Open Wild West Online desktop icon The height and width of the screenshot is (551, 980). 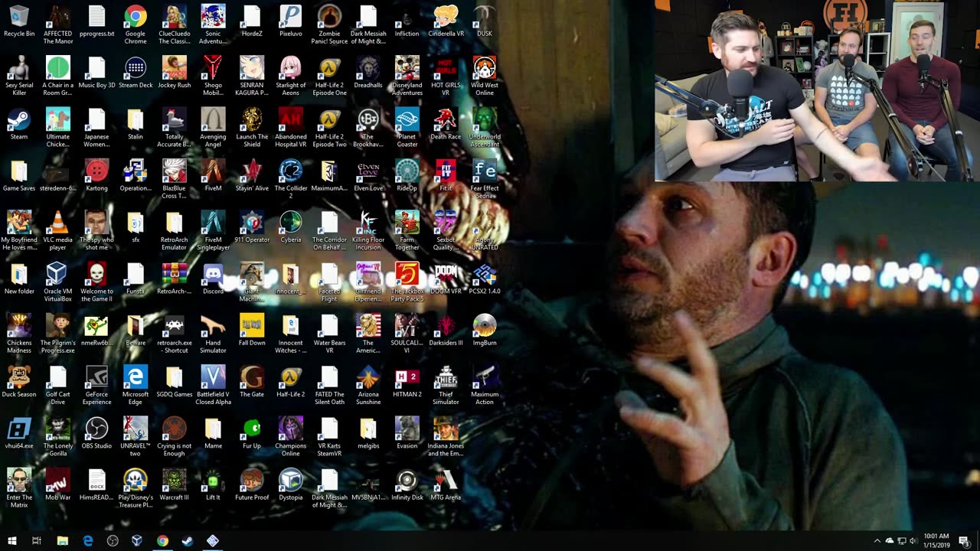[485, 77]
